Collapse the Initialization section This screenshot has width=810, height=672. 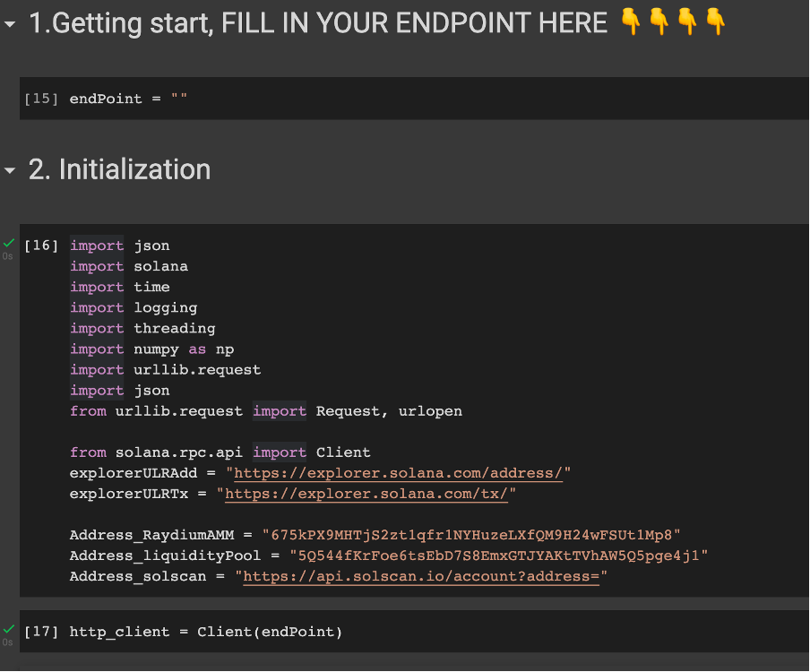click(10, 170)
